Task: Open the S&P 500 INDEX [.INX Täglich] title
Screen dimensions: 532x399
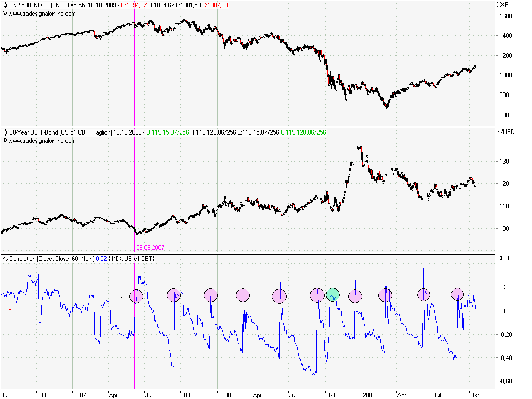Action: (47, 5)
